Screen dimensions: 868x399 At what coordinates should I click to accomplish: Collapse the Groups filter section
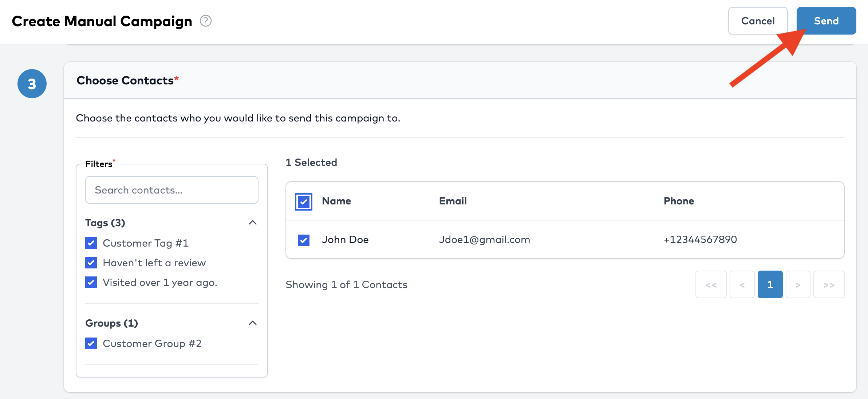pos(252,323)
